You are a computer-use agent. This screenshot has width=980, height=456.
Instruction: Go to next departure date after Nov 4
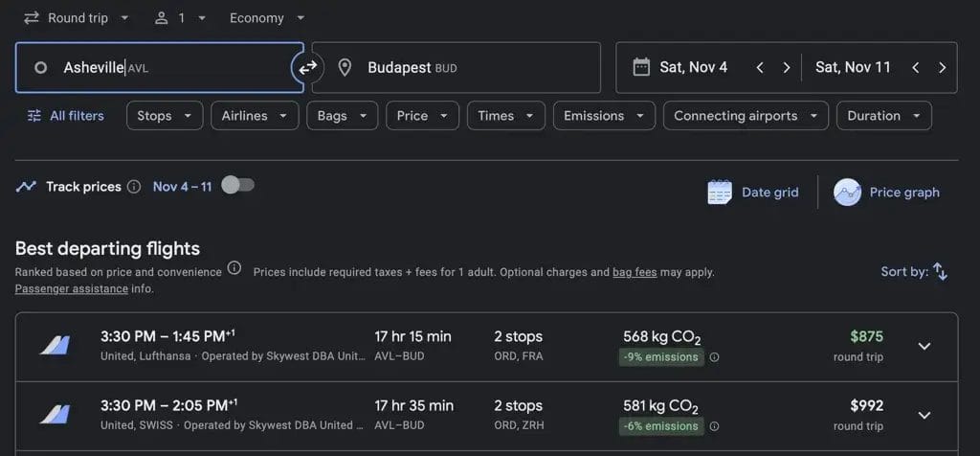click(x=787, y=68)
